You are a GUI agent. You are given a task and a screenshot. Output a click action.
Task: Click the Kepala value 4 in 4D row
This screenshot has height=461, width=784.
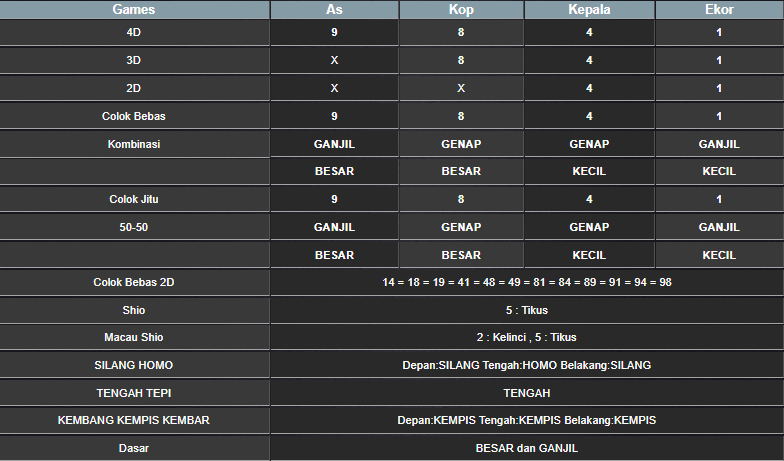[x=589, y=32]
